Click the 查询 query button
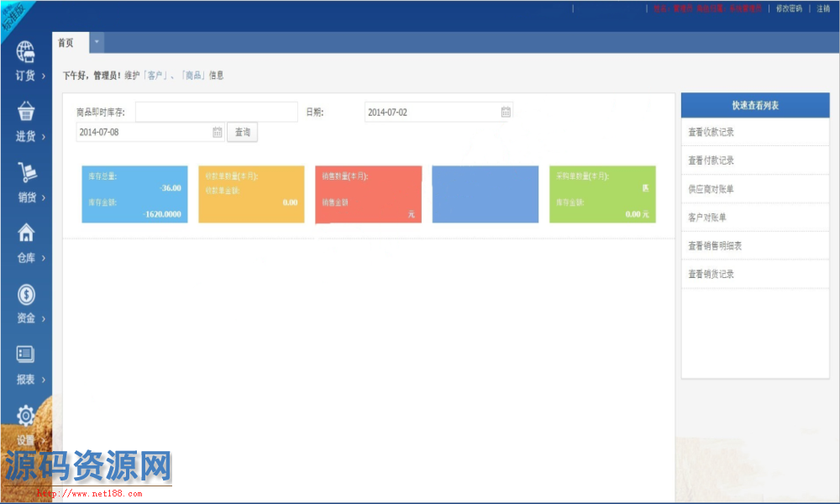Image resolution: width=840 pixels, height=504 pixels. (242, 132)
